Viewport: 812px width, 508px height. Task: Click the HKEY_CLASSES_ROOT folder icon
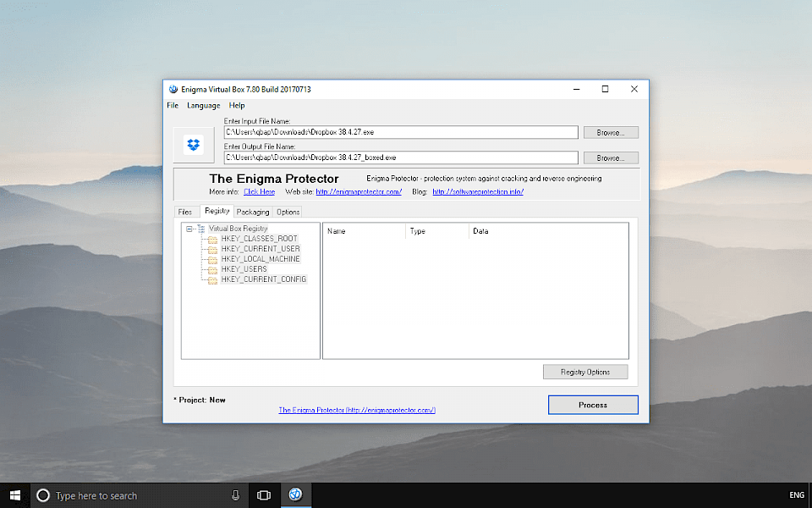click(212, 239)
